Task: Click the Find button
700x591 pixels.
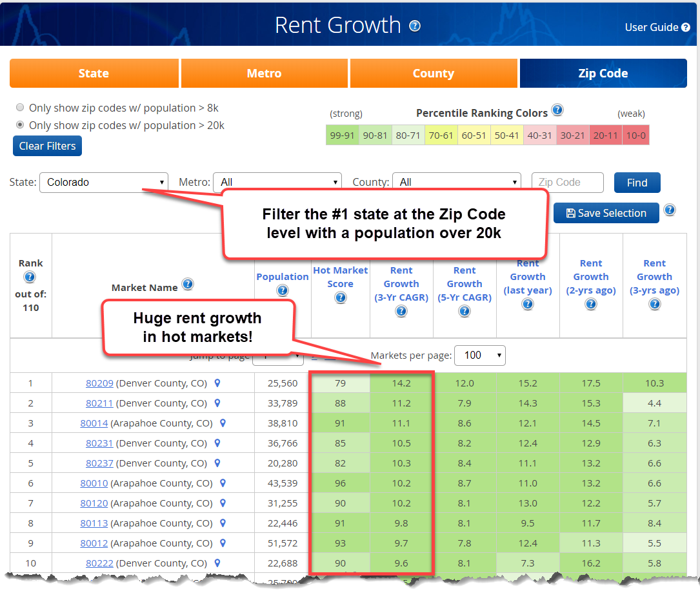Action: tap(637, 183)
